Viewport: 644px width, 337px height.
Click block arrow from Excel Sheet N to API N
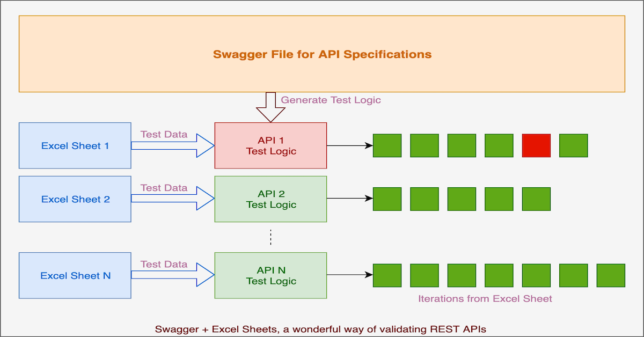(x=173, y=275)
